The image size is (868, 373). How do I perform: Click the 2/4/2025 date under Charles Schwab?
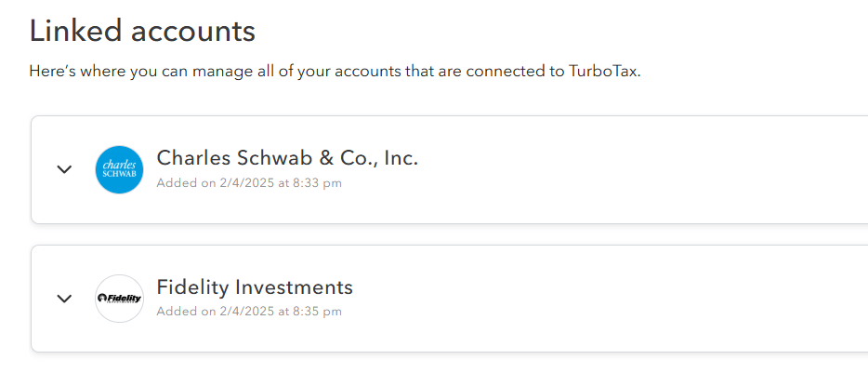click(245, 183)
